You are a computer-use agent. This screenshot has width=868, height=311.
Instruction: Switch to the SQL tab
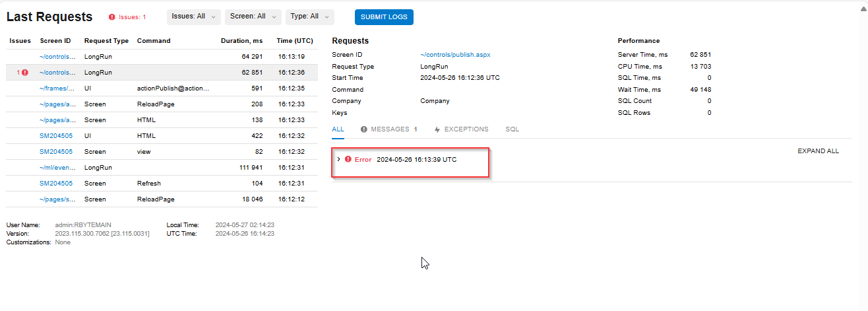point(512,129)
